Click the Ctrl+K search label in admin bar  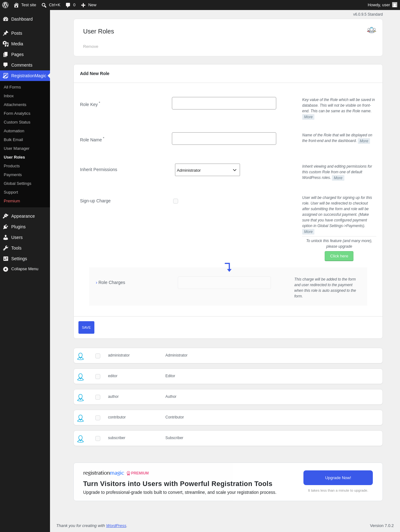coord(55,5)
